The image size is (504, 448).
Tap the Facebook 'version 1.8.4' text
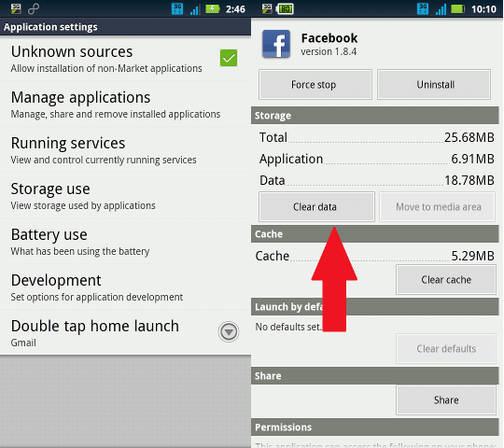(x=329, y=51)
